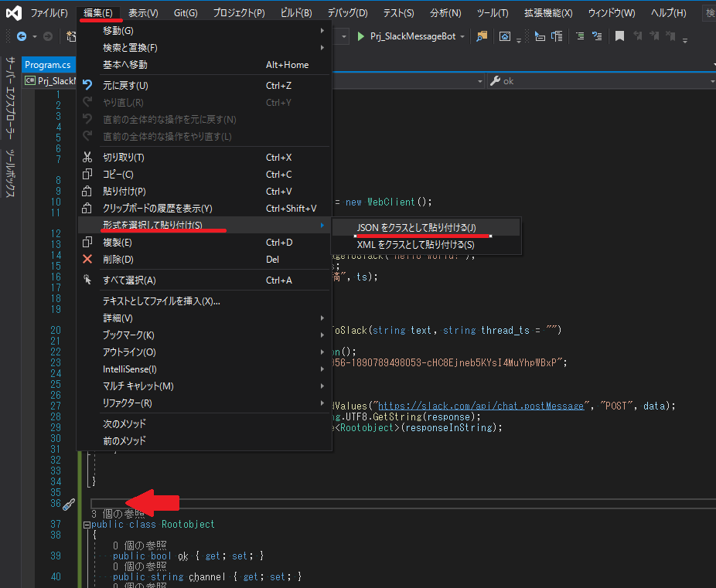Select JSON をクラスとして貼り付ける(J)

click(x=426, y=228)
